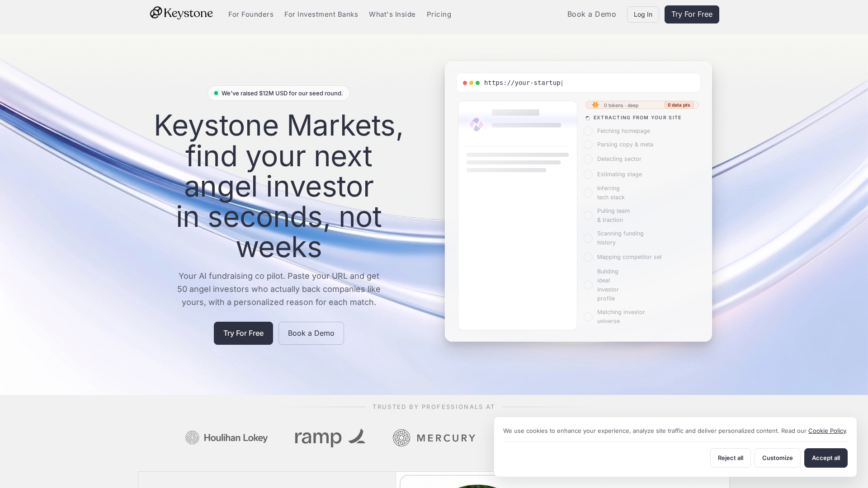The width and height of the screenshot is (868, 488).
Task: Click the circle beside Inferring tech stack
Action: pos(588,193)
